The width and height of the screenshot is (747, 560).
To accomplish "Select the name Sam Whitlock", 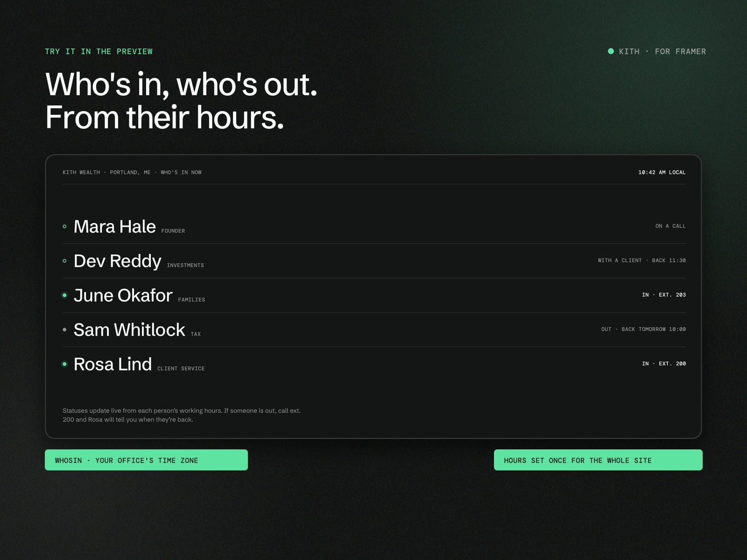I will [x=129, y=329].
